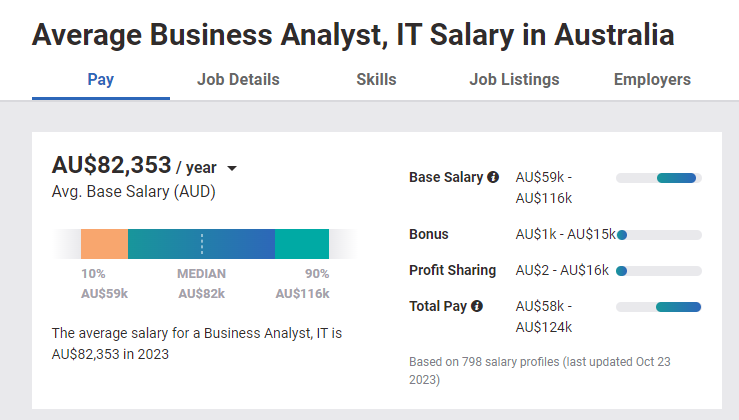The height and width of the screenshot is (420, 739).
Task: Click the AU$82,353 average salary figure
Action: [111, 165]
